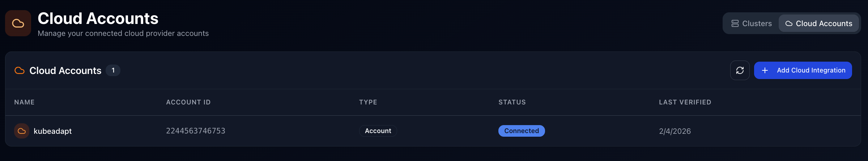Click the accounts count badge showing 1
This screenshot has height=161, width=868.
click(113, 70)
